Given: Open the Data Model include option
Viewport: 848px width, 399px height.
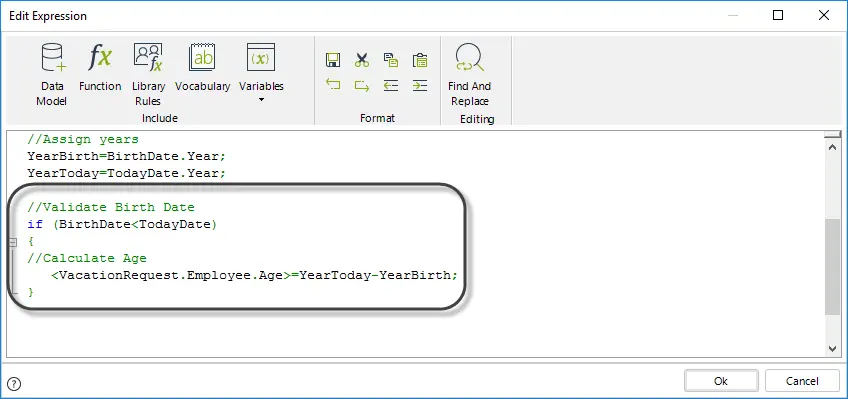Looking at the screenshot, I should point(51,75).
